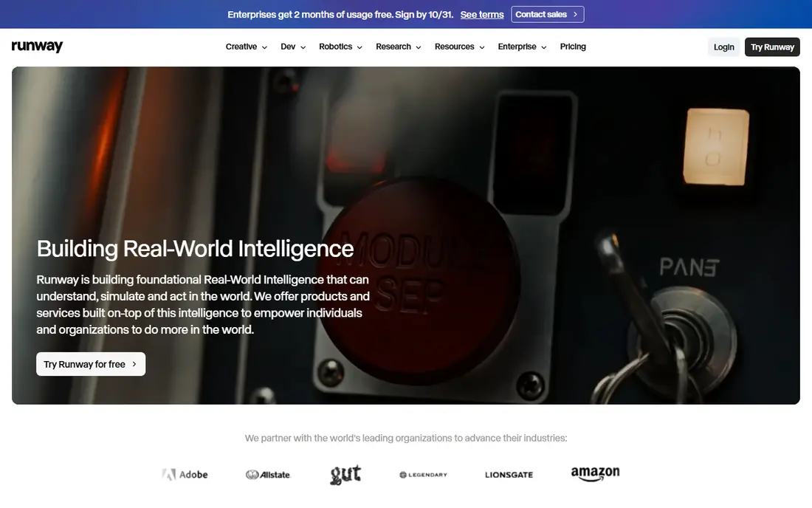Open the Creative menu label

click(x=241, y=47)
